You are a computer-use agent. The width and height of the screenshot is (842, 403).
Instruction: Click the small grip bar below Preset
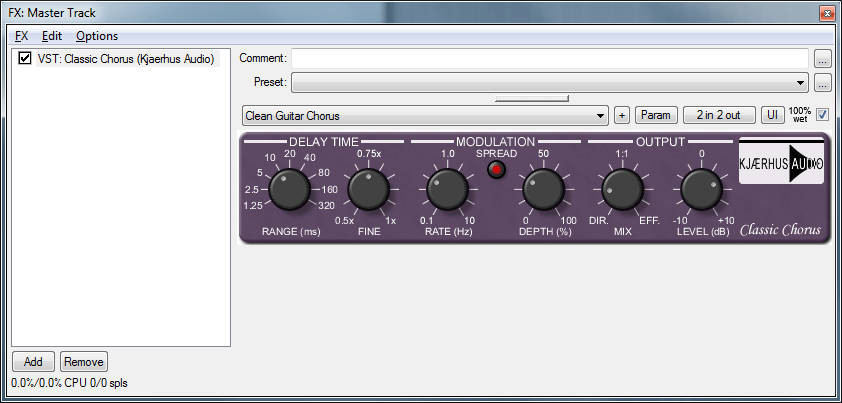[x=532, y=98]
